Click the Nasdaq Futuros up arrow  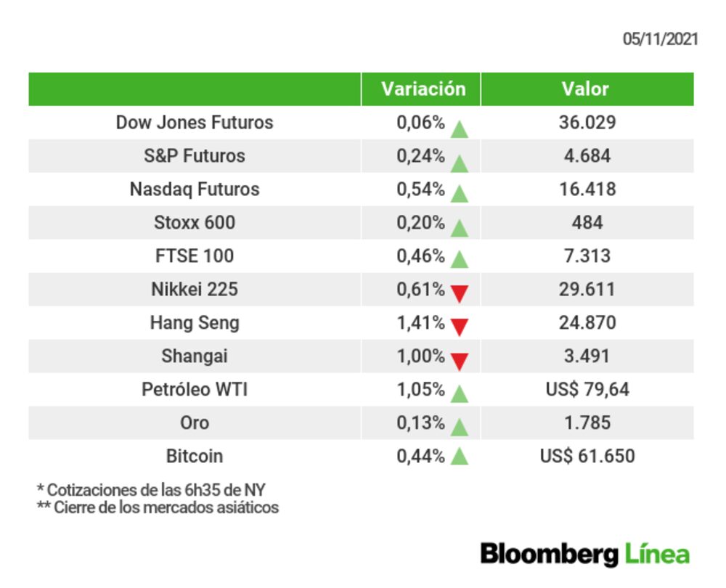(459, 193)
